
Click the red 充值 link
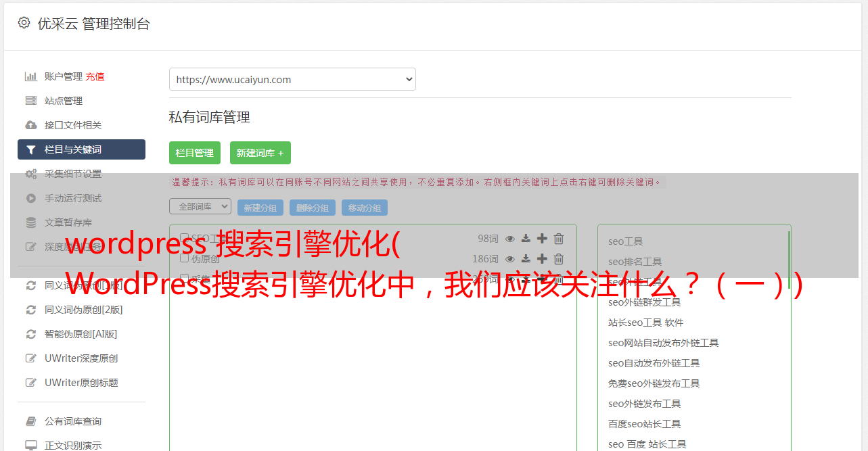click(95, 76)
